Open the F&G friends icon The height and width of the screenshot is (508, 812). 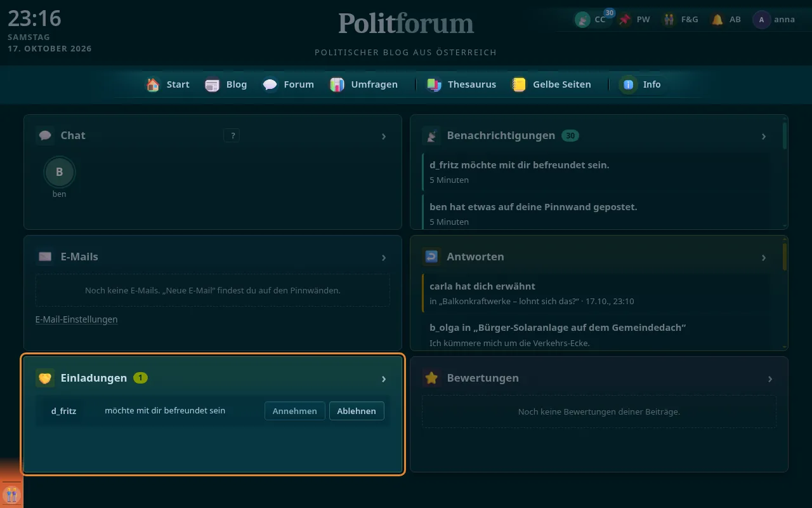[x=669, y=20]
